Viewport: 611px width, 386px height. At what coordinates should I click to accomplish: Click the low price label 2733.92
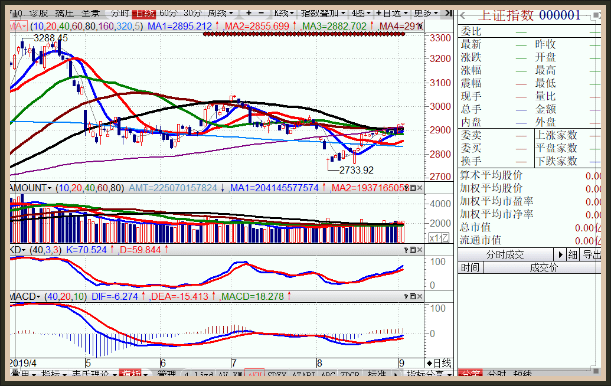[x=356, y=170]
